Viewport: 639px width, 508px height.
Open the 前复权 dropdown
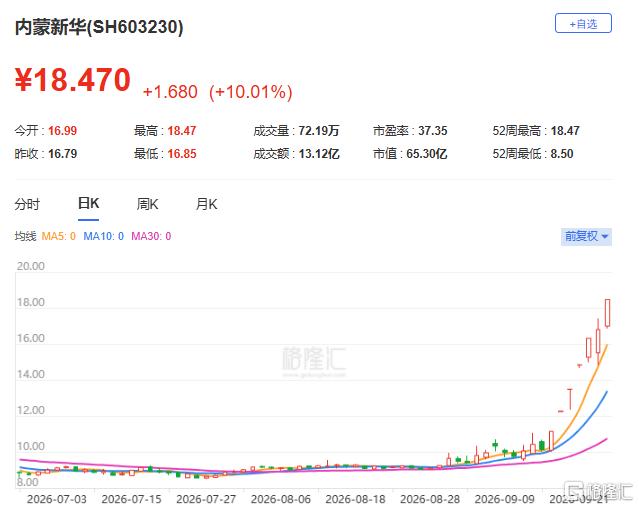[586, 236]
